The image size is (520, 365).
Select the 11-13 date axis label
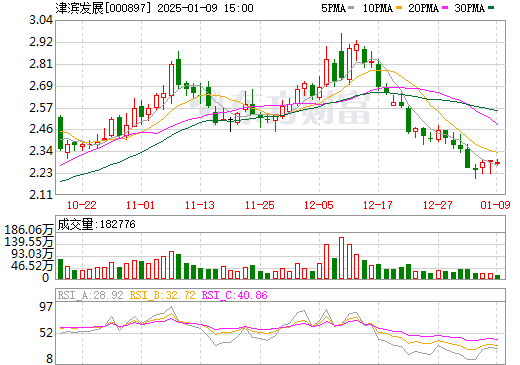pos(200,205)
